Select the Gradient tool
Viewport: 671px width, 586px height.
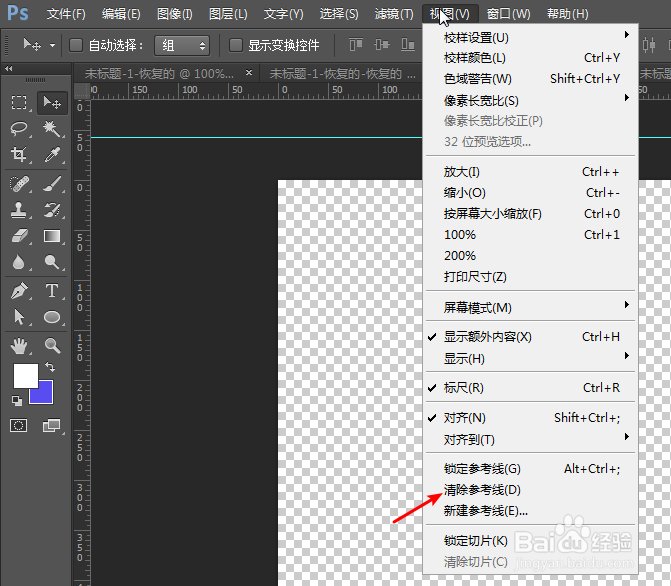(x=52, y=236)
